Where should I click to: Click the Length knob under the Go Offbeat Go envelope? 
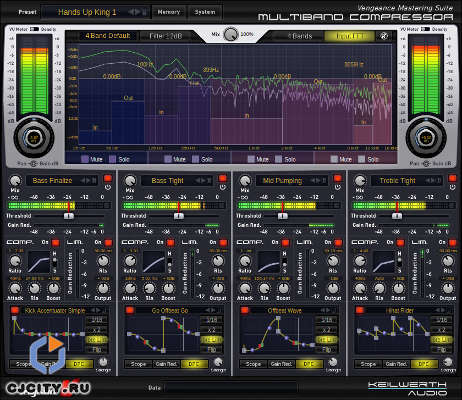tap(218, 362)
